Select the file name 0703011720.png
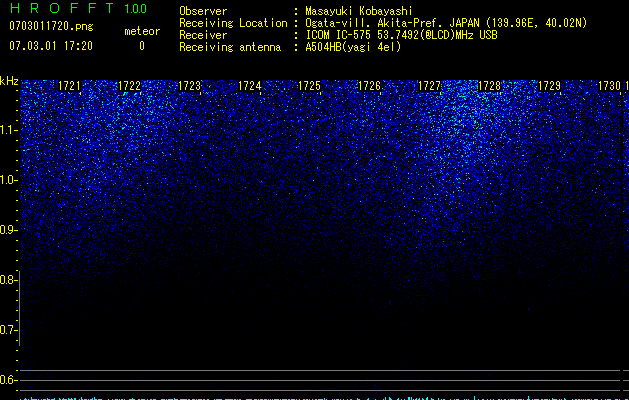 (51, 26)
